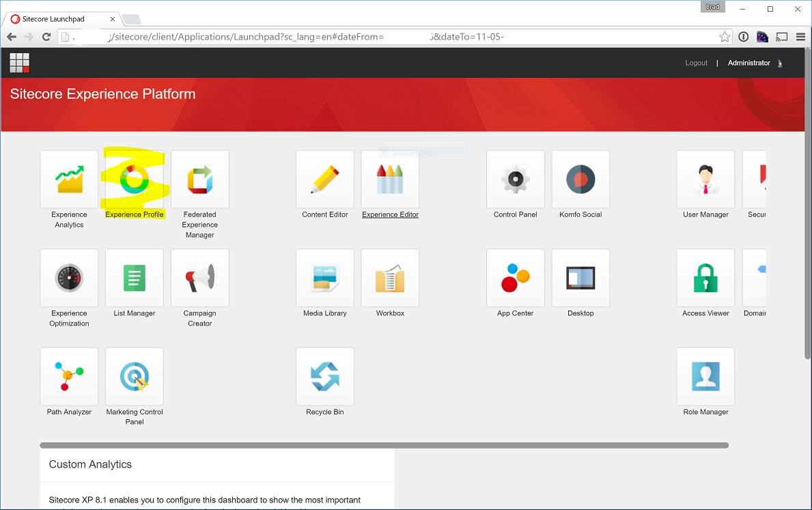
Task: Open Access Viewer padlock icon
Action: tap(705, 278)
